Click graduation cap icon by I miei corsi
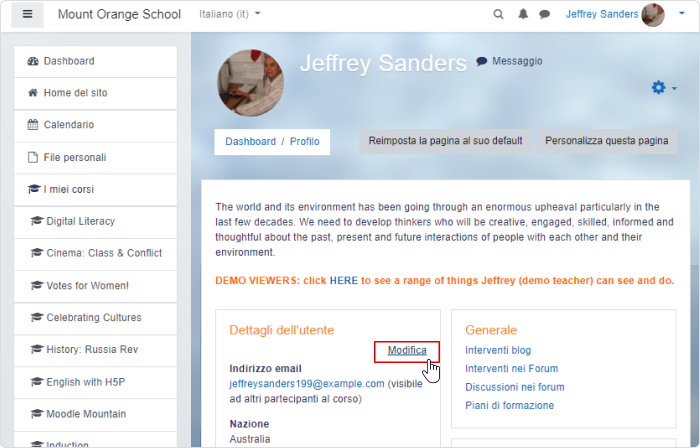 click(x=34, y=189)
